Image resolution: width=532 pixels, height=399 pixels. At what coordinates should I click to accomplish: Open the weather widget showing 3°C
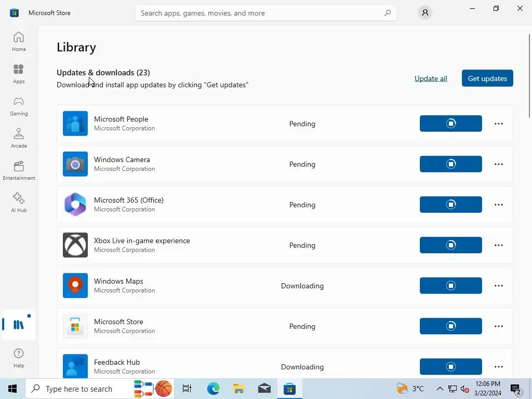pos(410,389)
